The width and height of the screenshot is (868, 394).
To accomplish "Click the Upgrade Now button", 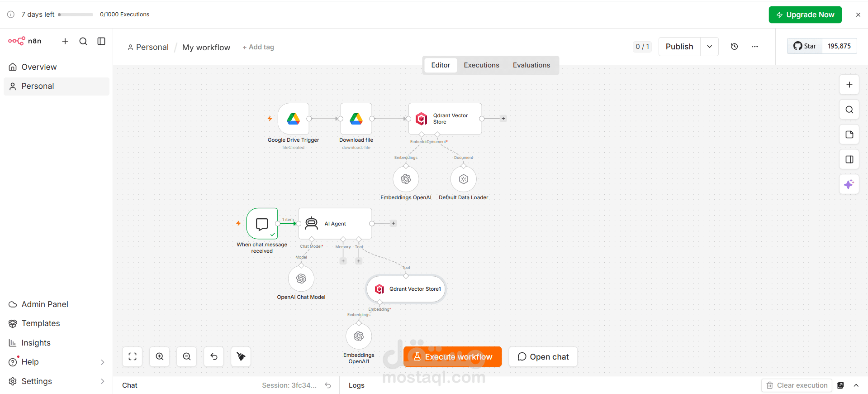I will [x=805, y=14].
